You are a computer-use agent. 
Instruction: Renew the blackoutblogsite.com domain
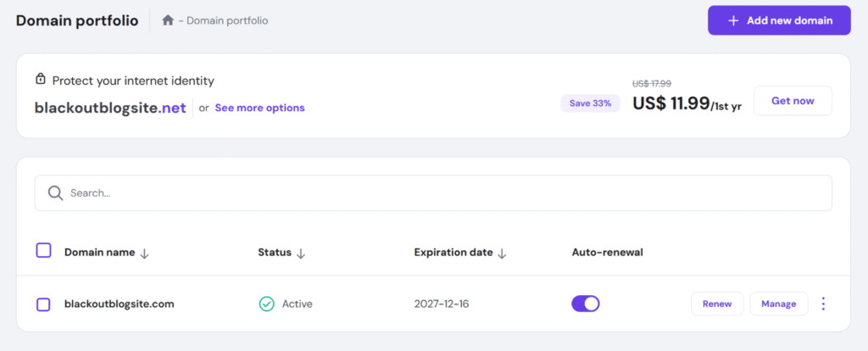717,304
